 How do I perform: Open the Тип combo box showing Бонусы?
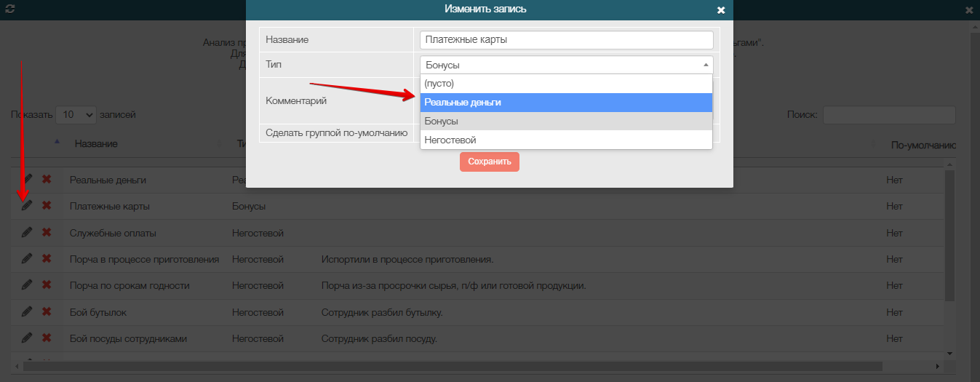coord(567,65)
